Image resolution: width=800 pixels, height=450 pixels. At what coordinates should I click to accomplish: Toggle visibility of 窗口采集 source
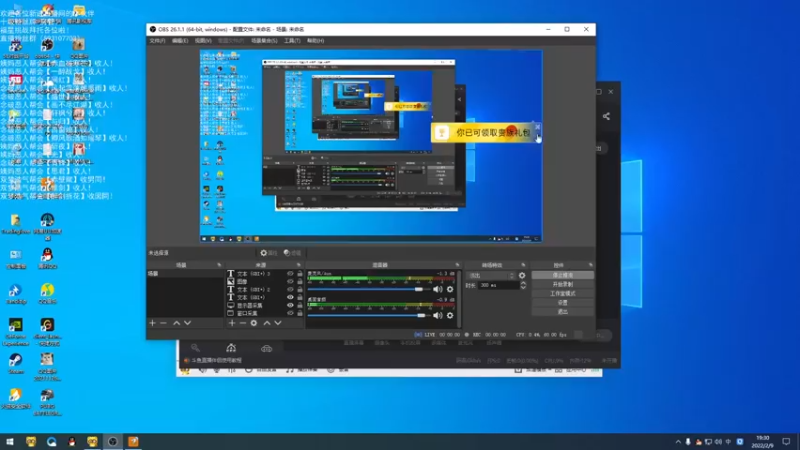290,313
